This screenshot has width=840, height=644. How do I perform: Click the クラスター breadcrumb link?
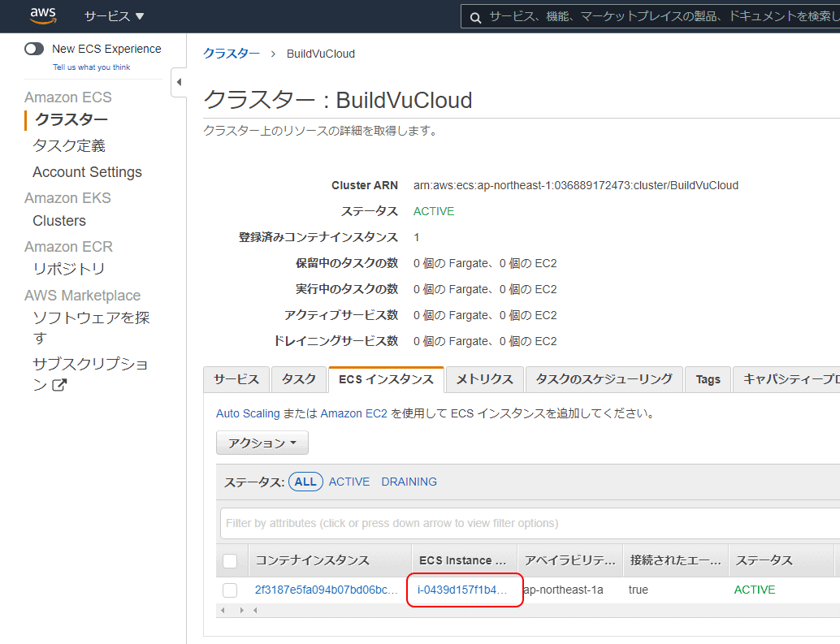coord(232,54)
